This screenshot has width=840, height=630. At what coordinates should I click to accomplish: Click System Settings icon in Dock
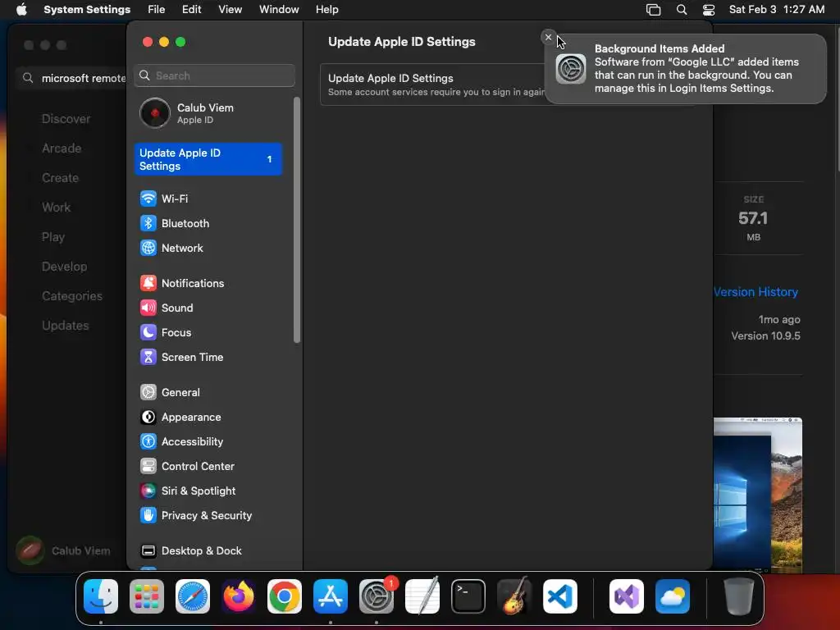[376, 596]
